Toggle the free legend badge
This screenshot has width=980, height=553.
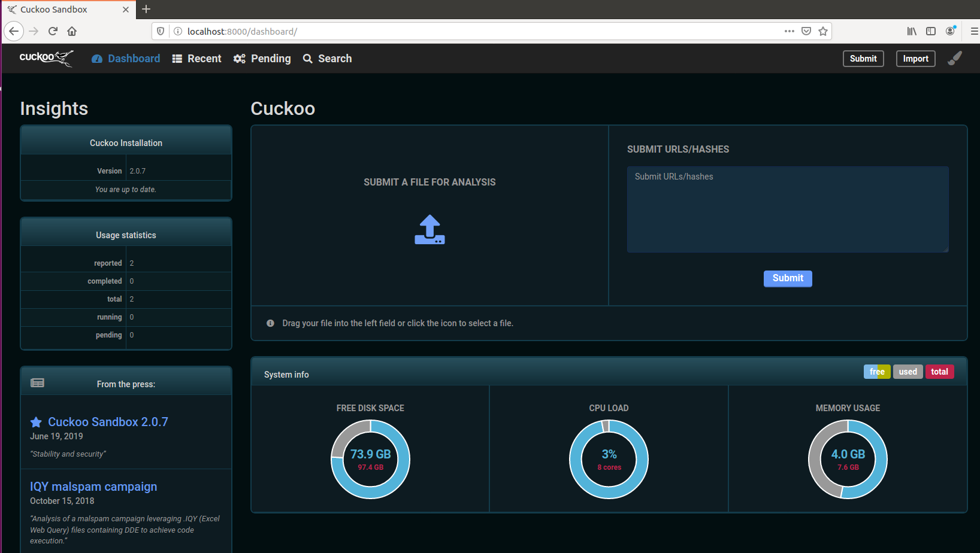click(x=876, y=372)
